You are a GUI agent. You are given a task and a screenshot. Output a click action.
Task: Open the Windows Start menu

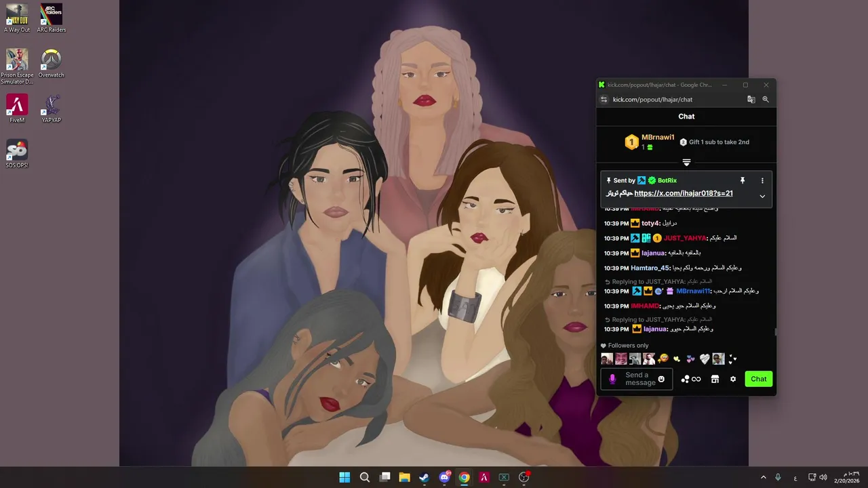click(344, 477)
